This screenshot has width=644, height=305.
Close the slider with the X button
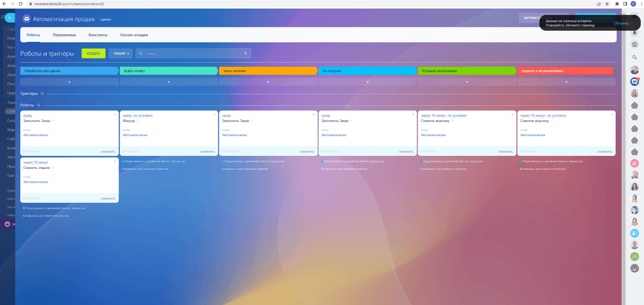[x=9, y=18]
